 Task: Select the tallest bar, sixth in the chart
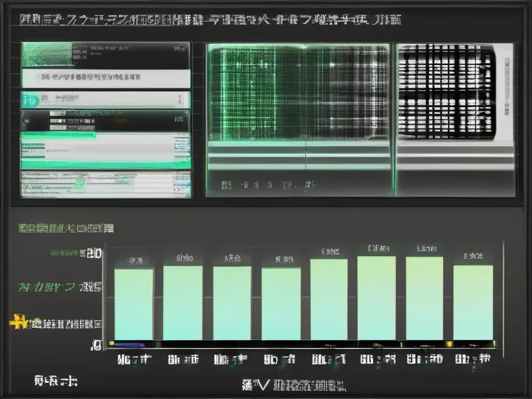click(x=376, y=298)
